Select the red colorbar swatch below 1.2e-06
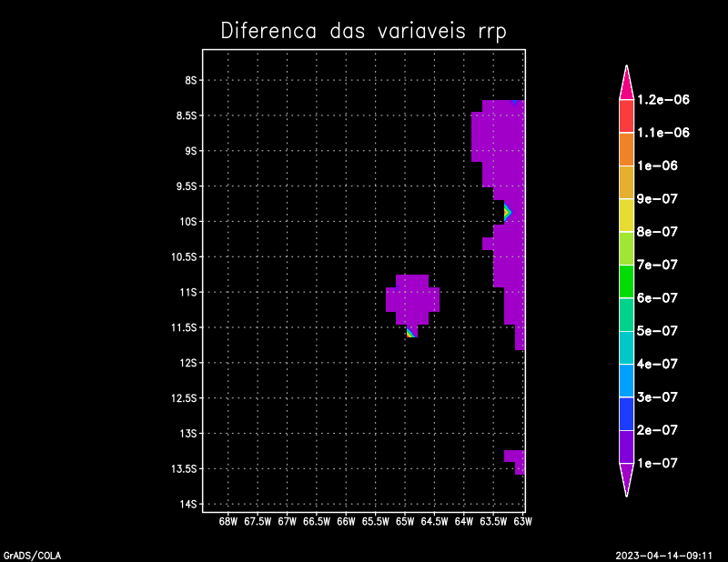 [626, 115]
